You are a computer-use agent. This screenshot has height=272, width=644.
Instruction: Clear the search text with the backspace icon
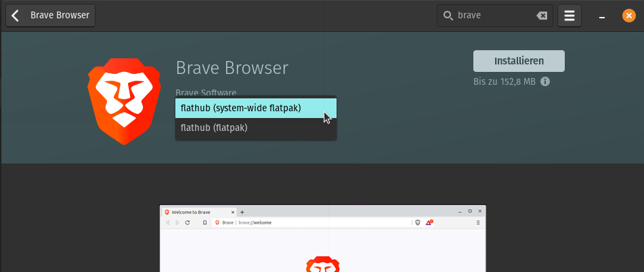pyautogui.click(x=542, y=16)
